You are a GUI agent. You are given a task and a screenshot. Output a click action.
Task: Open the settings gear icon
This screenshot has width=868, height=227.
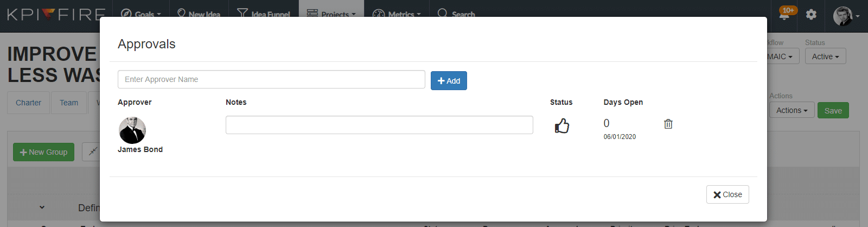tap(811, 15)
